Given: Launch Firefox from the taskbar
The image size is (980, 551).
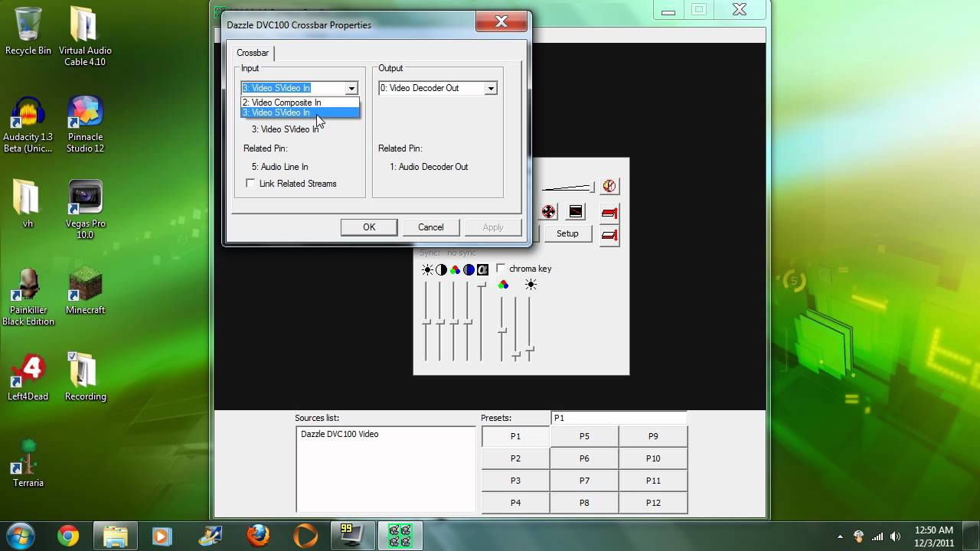Looking at the screenshot, I should (x=258, y=536).
